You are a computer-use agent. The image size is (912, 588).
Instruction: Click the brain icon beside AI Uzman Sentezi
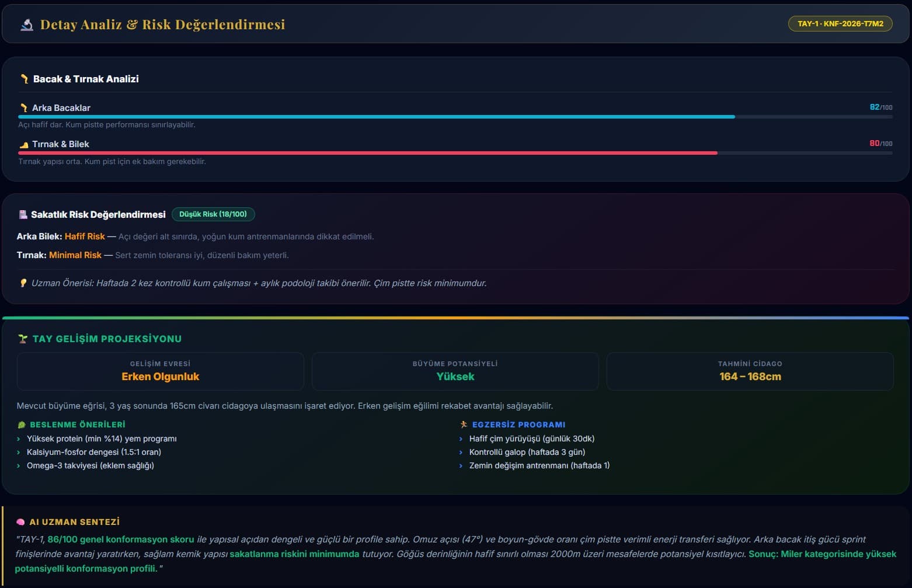pyautogui.click(x=21, y=522)
